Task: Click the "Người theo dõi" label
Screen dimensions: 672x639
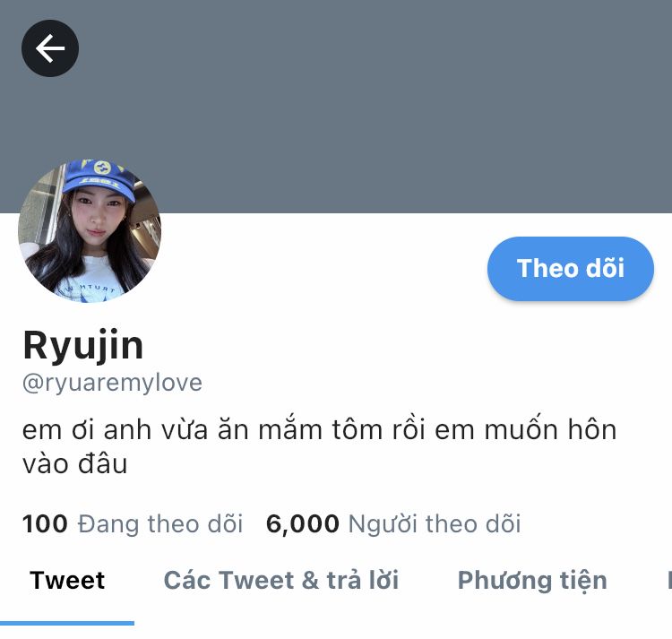Action: coord(435,524)
